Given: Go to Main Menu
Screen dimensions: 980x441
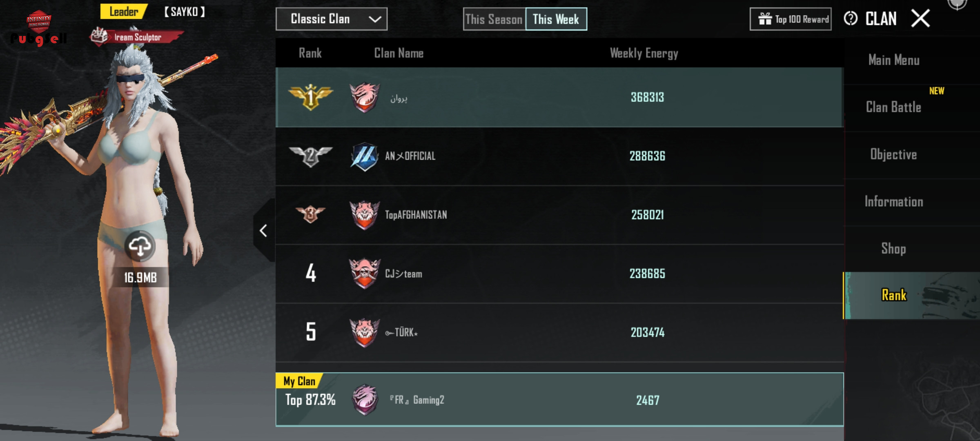Looking at the screenshot, I should click(x=893, y=60).
